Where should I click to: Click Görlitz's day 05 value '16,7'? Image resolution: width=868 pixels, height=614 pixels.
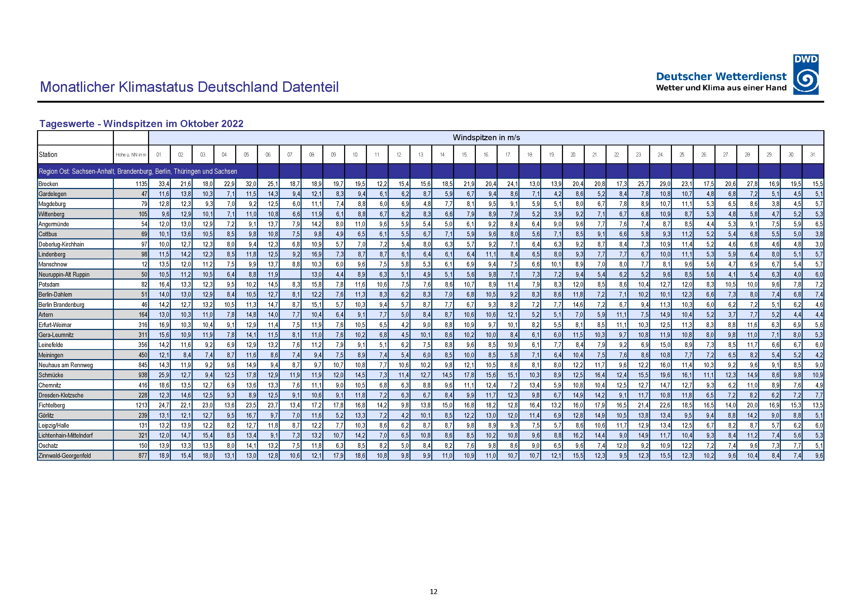coord(251,416)
